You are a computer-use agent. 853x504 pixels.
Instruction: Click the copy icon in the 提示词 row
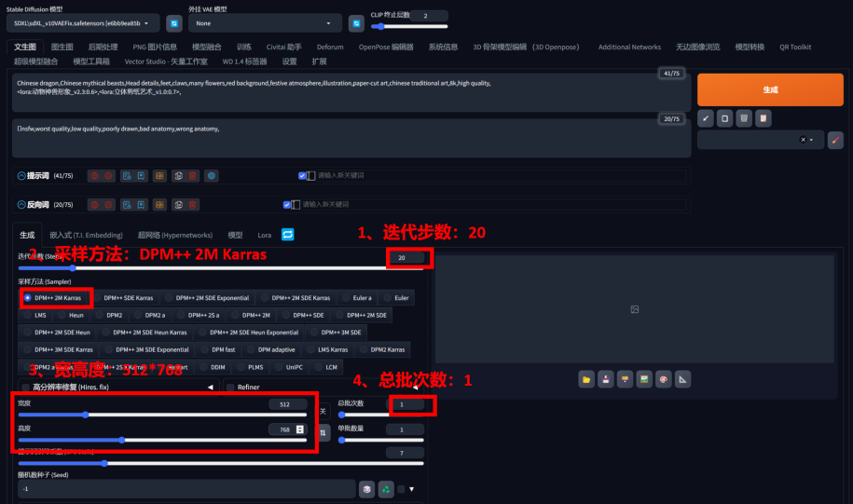click(x=178, y=176)
